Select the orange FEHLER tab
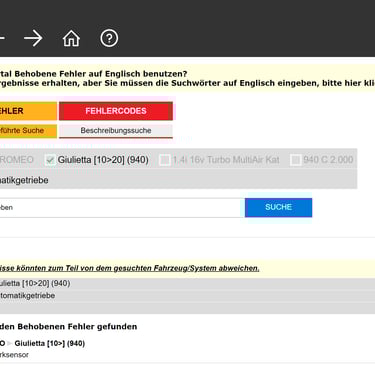Screen dimensions: 375x366 (x=28, y=111)
